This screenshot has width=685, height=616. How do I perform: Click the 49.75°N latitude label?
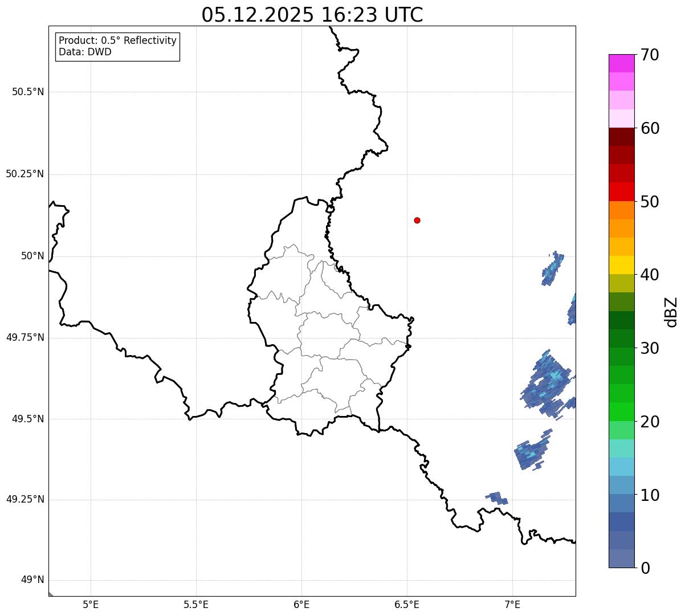tap(25, 337)
